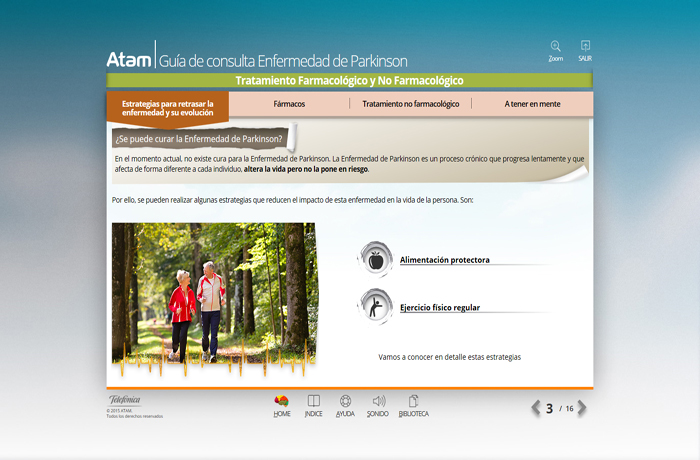Open the AYUDA lifebuoy icon
The height and width of the screenshot is (460, 700).
[345, 401]
